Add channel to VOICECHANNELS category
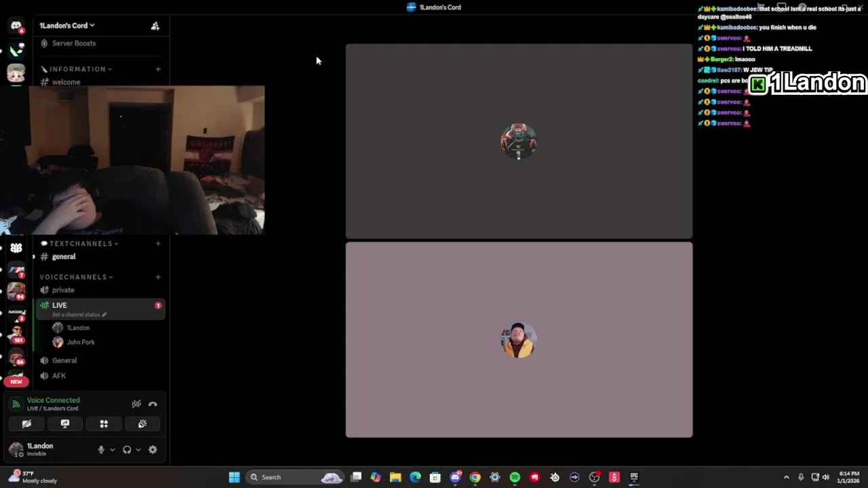Image resolution: width=868 pixels, height=488 pixels. 158,277
